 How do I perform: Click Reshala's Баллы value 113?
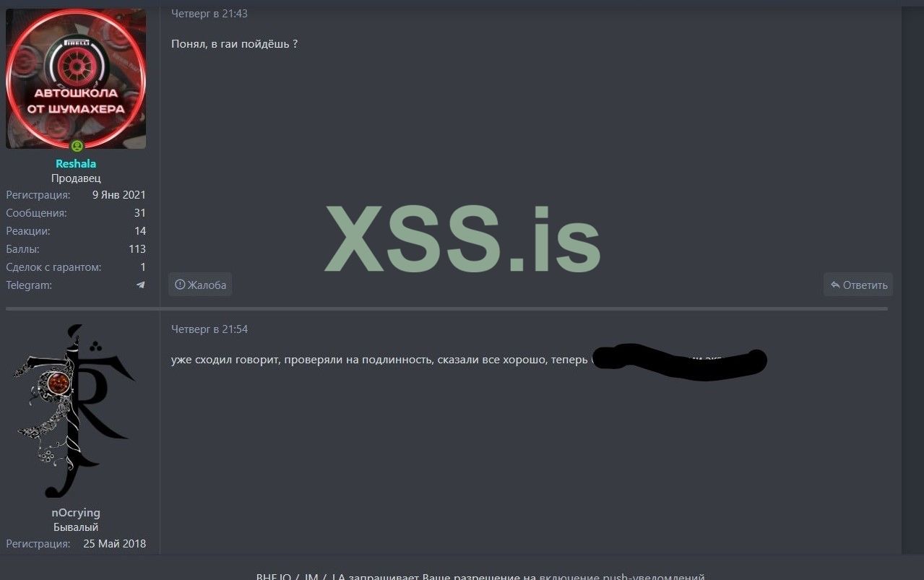(137, 249)
